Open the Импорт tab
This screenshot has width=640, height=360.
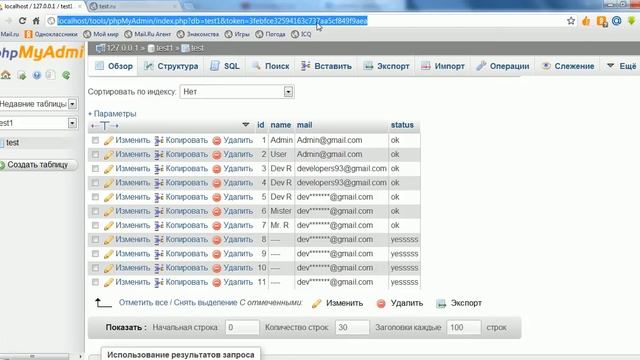(443, 66)
